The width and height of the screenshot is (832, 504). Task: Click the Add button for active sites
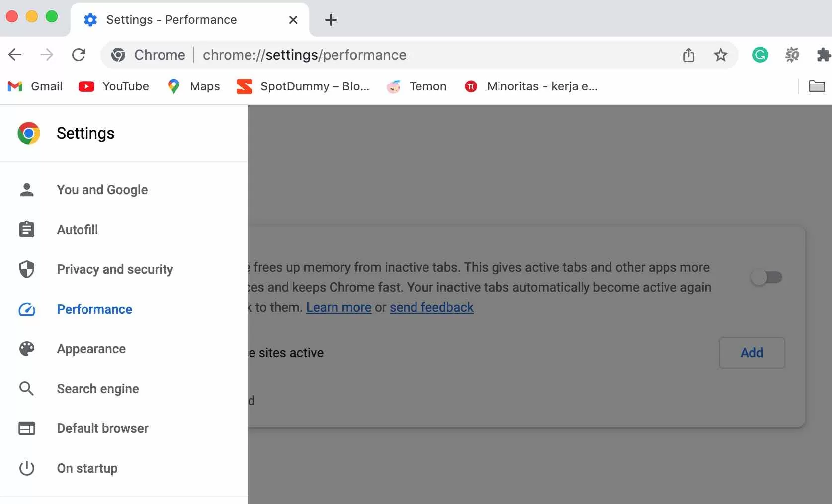[751, 353]
